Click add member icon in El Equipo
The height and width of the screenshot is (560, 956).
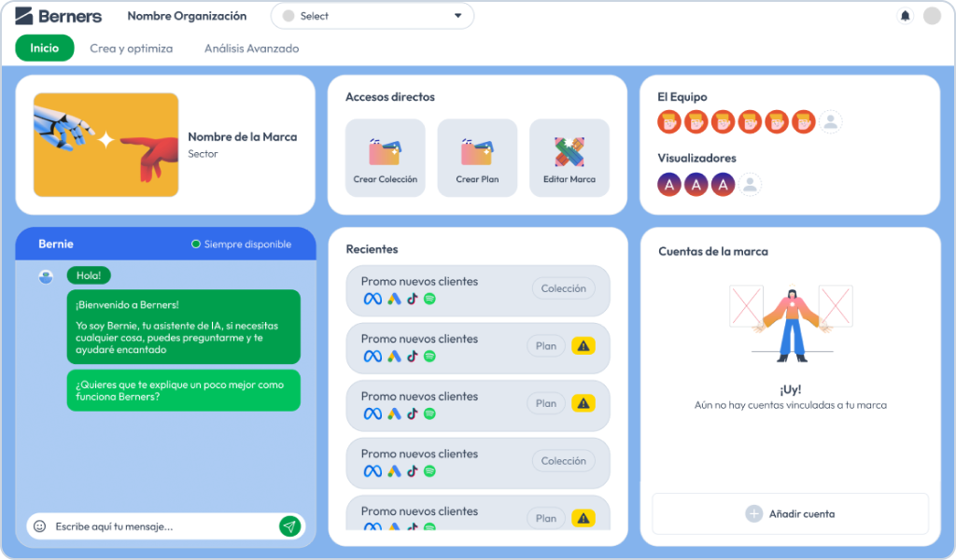(x=831, y=121)
